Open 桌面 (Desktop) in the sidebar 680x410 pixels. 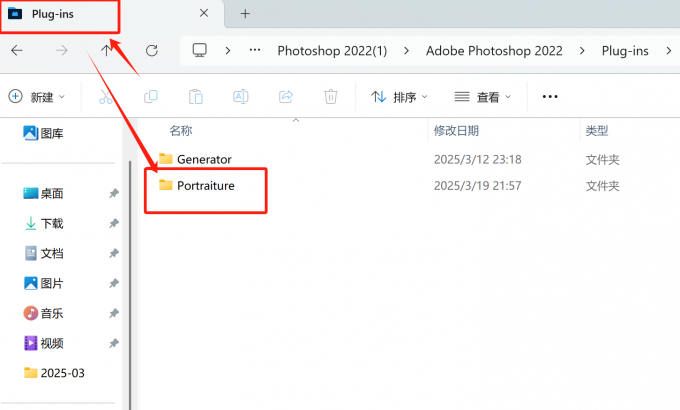43,193
